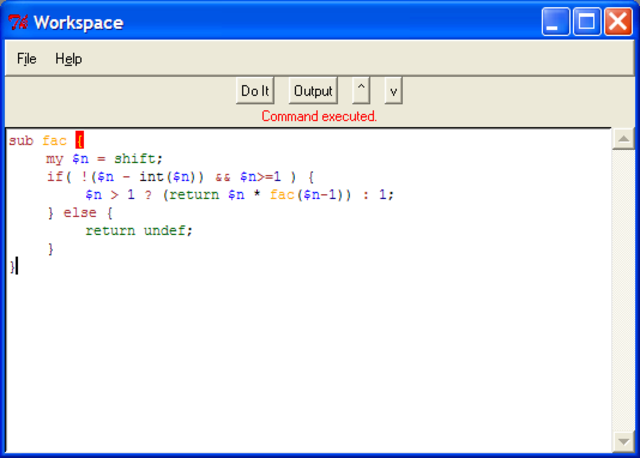Click the scrollbar down arrow

click(623, 441)
